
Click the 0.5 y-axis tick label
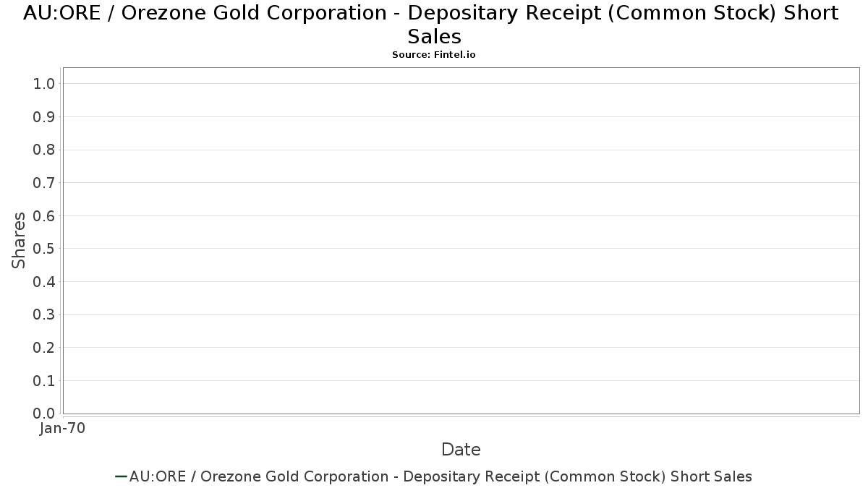point(44,249)
